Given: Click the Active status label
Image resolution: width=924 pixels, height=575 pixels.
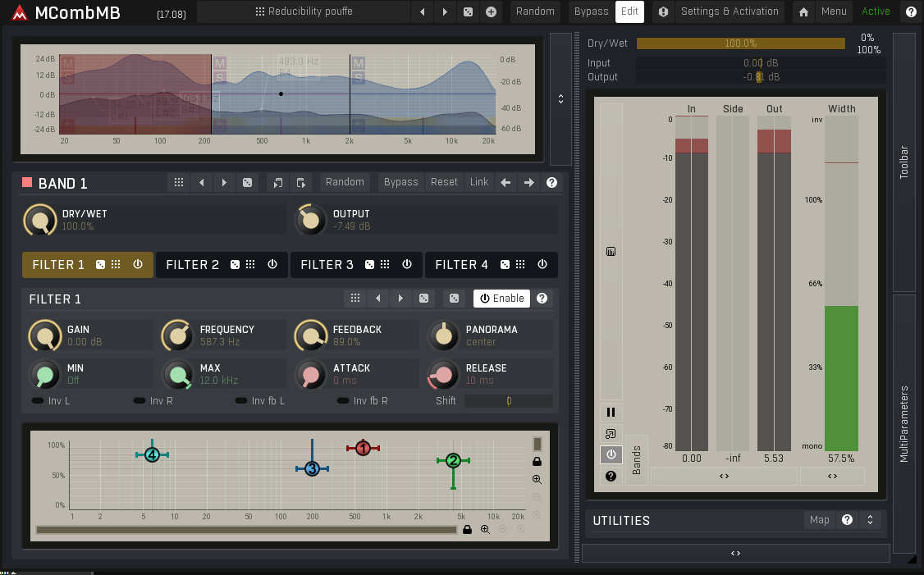Looking at the screenshot, I should (x=876, y=11).
